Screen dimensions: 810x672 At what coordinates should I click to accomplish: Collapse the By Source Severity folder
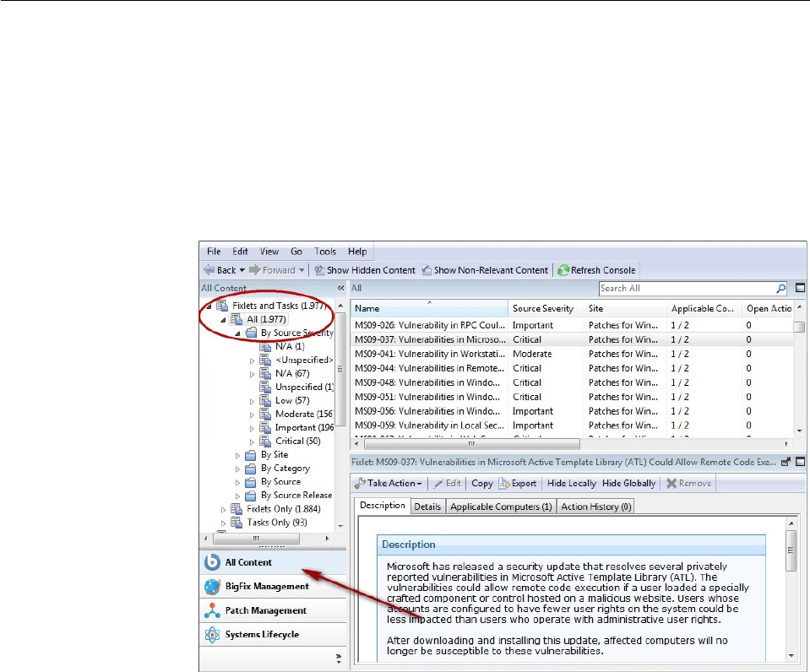point(237,333)
